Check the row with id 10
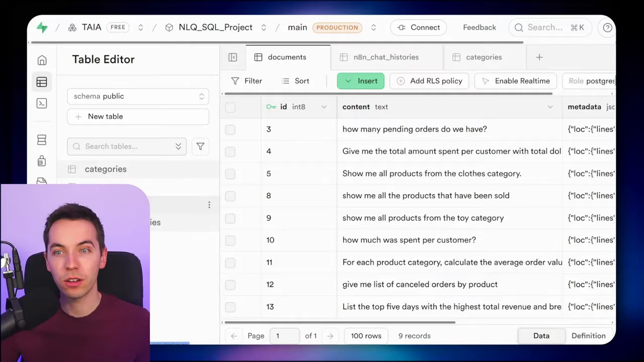The image size is (644, 362). pyautogui.click(x=230, y=240)
